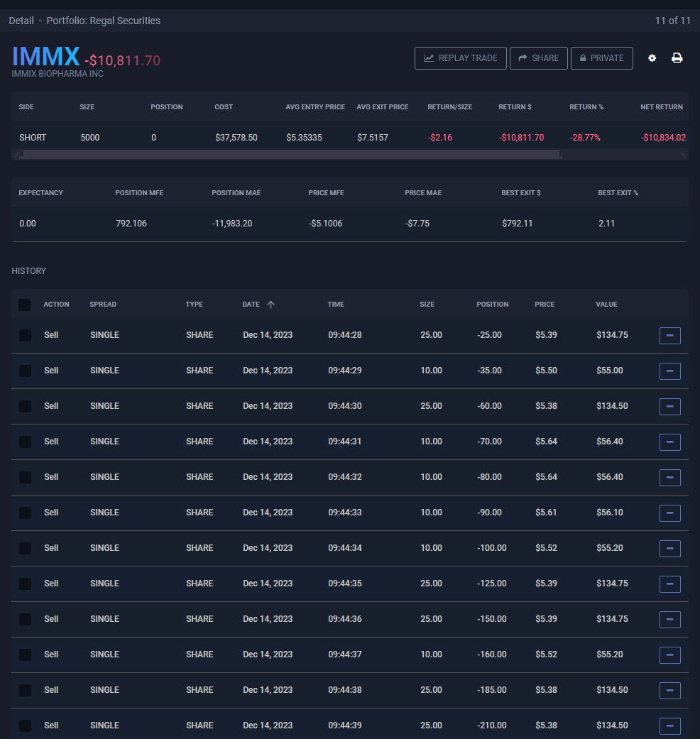Click the Share button
The width and height of the screenshot is (700, 739).
pos(539,58)
